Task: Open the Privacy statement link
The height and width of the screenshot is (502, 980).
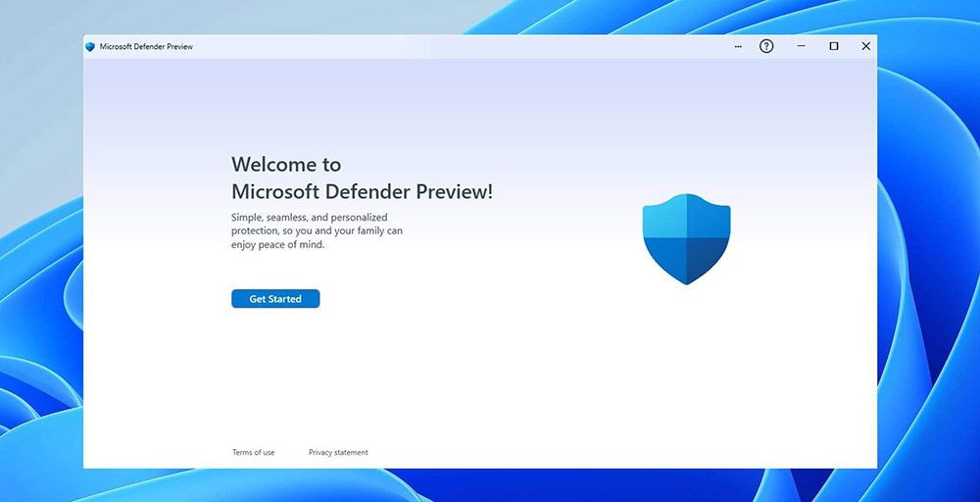Action: 338,453
